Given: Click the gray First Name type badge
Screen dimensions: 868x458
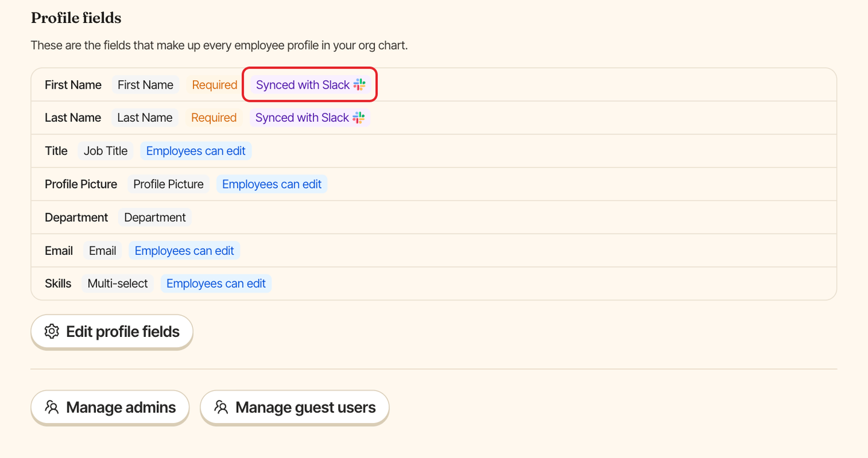Looking at the screenshot, I should (145, 85).
